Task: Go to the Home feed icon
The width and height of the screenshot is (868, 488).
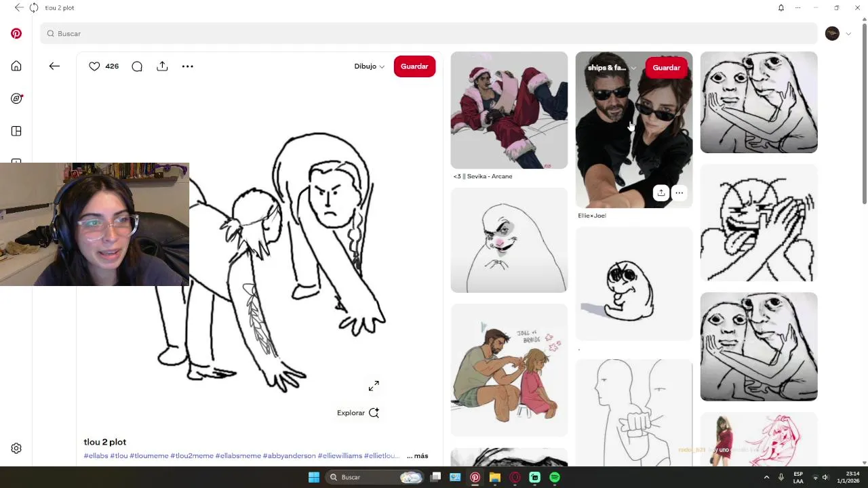Action: pos(16,66)
